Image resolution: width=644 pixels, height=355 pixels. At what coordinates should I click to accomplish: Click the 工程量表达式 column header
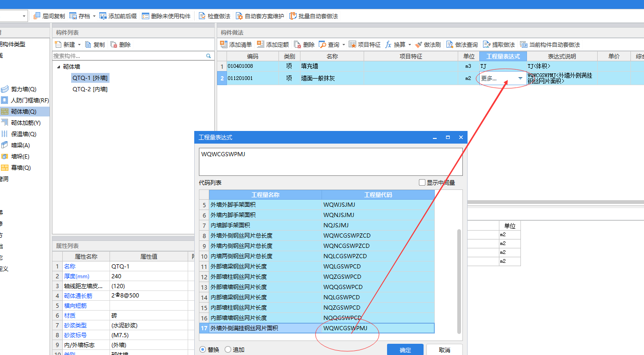[x=503, y=56]
